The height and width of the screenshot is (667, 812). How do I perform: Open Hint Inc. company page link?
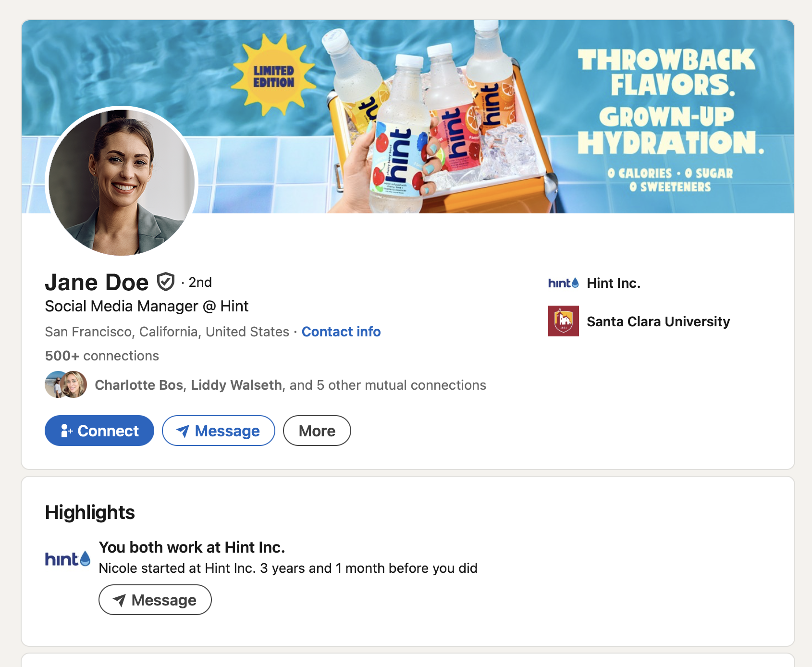coord(614,283)
